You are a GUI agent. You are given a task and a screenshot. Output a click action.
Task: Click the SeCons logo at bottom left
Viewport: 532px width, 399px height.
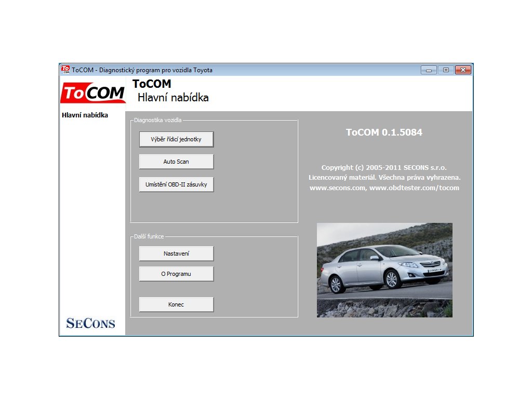coord(90,323)
